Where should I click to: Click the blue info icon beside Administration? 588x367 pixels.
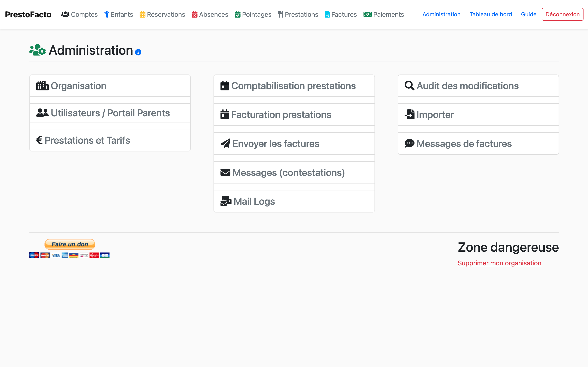pyautogui.click(x=138, y=52)
